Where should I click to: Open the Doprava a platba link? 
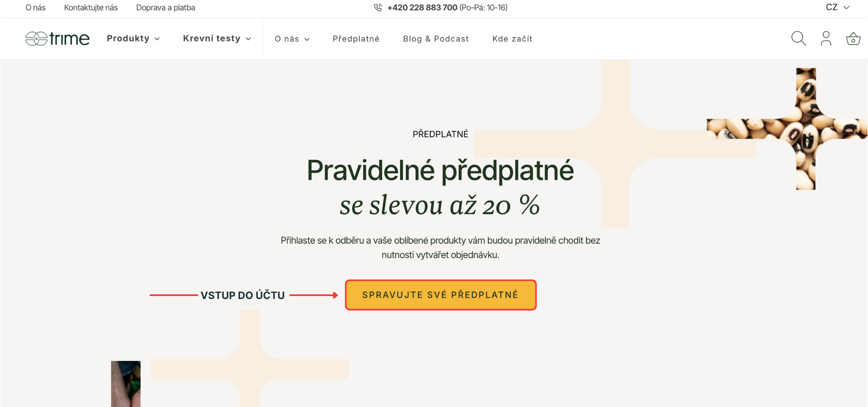point(166,8)
